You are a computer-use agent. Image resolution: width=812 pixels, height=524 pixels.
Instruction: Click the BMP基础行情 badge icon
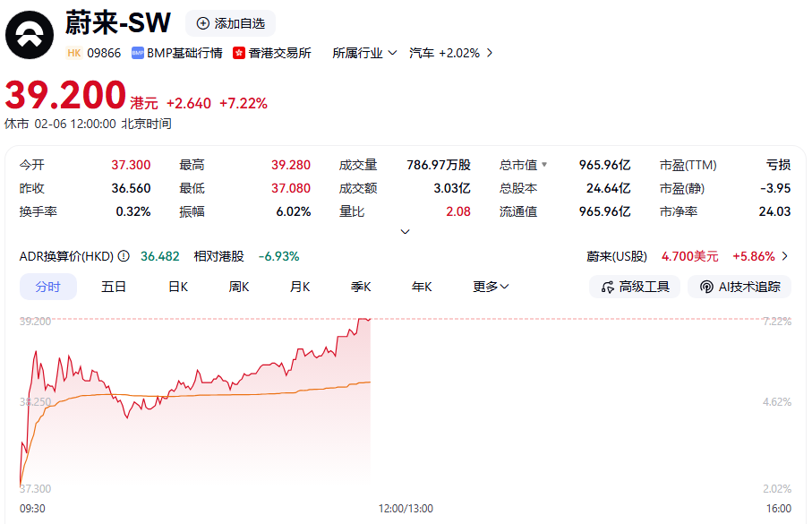138,53
